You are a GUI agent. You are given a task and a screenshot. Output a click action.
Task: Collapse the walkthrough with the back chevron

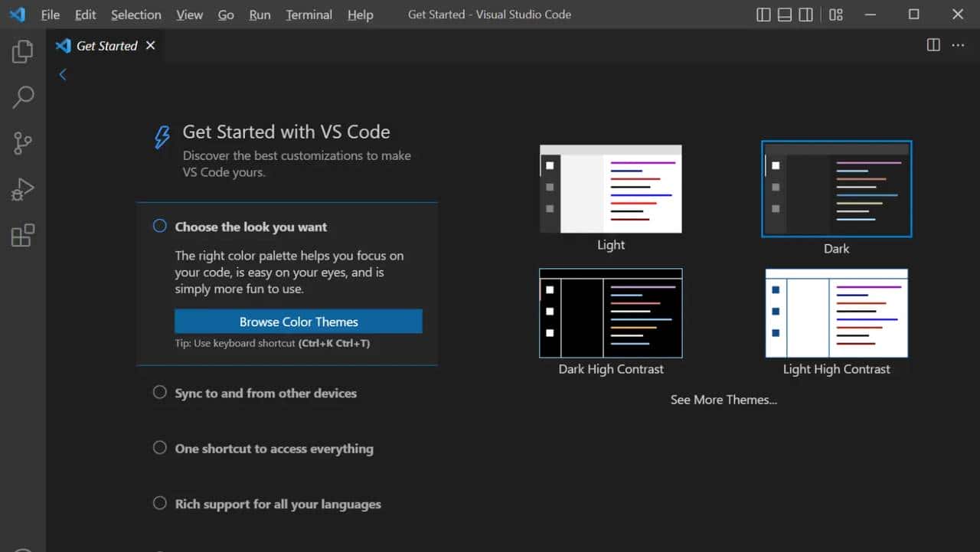tap(62, 74)
